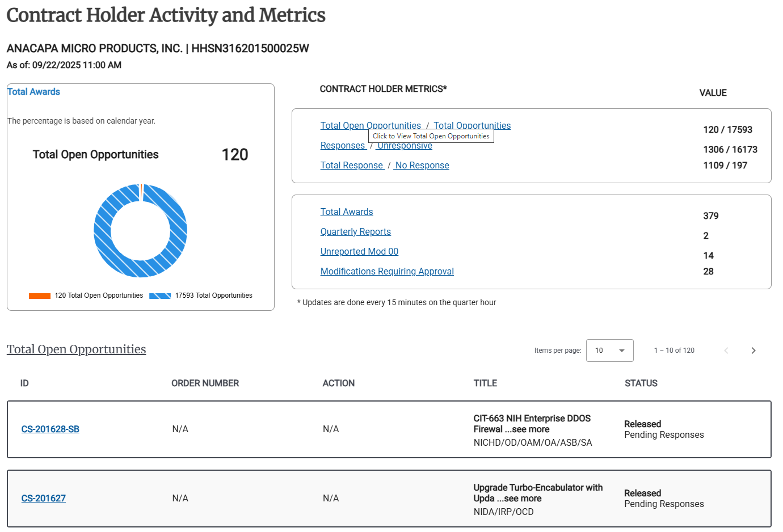The image size is (783, 532).
Task: Open the items per page dropdown
Action: 609,351
